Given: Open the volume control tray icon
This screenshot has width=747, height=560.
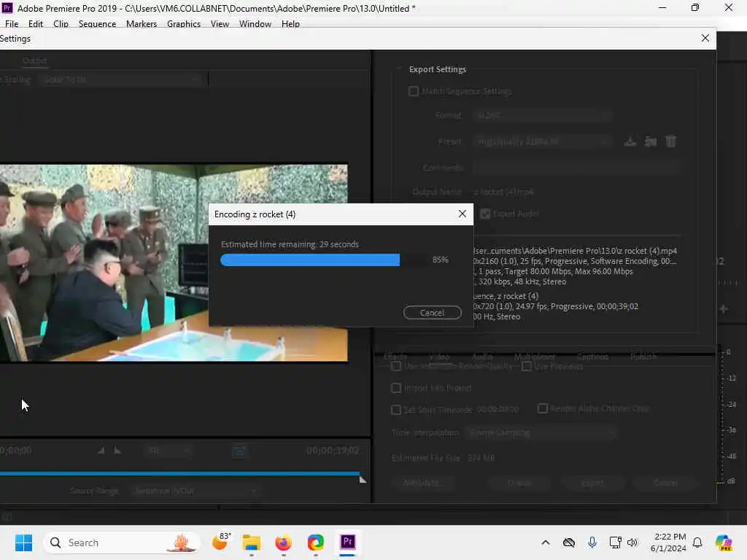Looking at the screenshot, I should pyautogui.click(x=632, y=542).
